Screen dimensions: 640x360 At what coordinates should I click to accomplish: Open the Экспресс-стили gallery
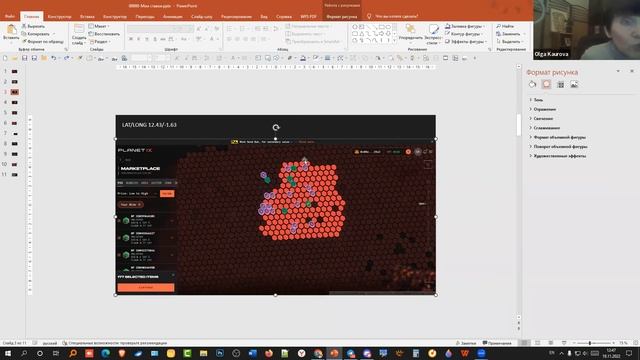pyautogui.click(x=433, y=34)
